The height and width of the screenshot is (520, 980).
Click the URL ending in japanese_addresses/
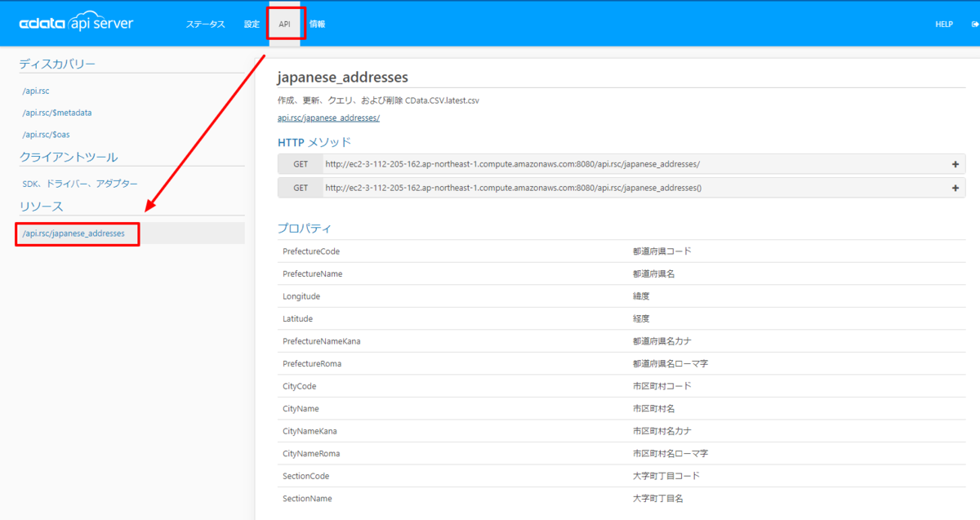click(x=512, y=164)
